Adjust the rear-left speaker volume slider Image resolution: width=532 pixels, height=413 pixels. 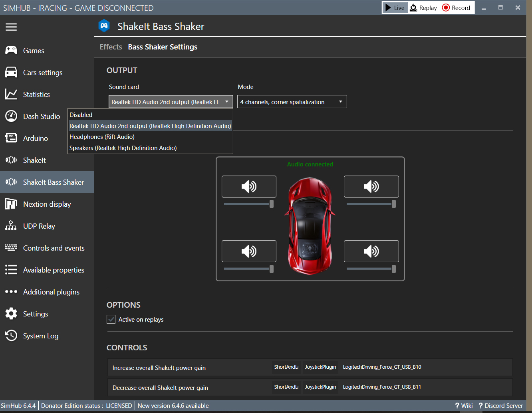click(249, 269)
